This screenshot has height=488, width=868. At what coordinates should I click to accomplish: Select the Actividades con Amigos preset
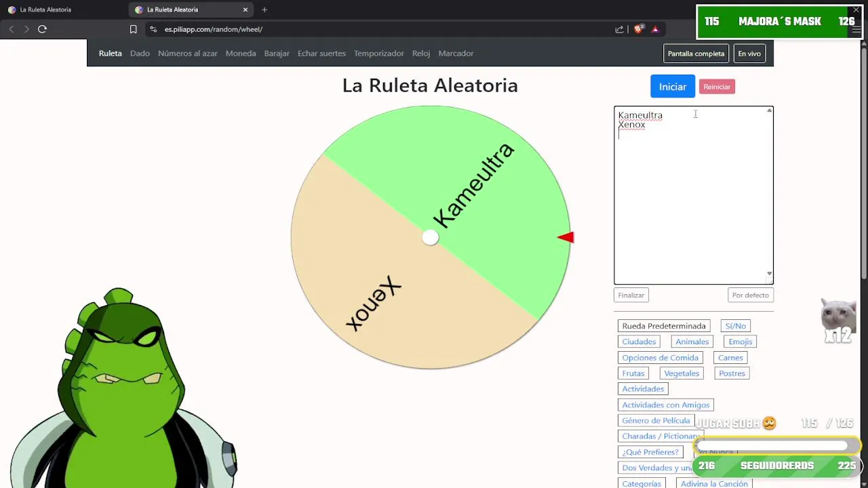click(x=666, y=405)
